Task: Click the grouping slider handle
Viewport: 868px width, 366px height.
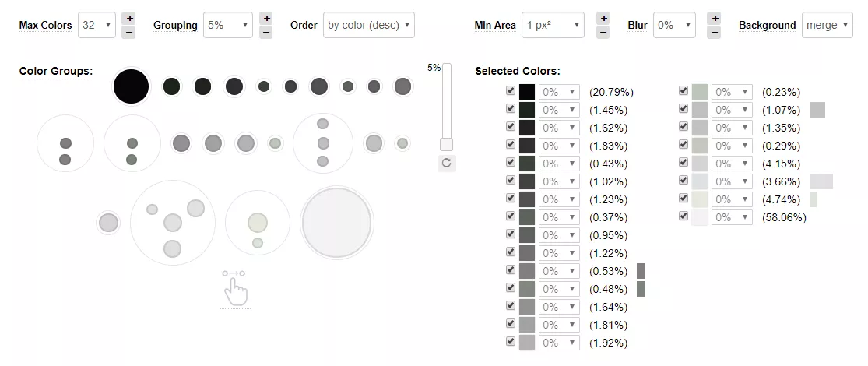Action: [446, 145]
